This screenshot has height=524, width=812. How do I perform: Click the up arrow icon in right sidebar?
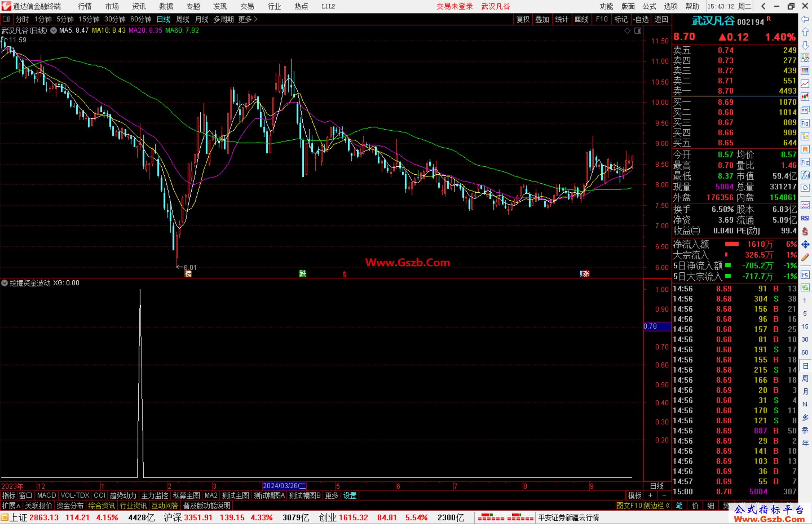805,32
